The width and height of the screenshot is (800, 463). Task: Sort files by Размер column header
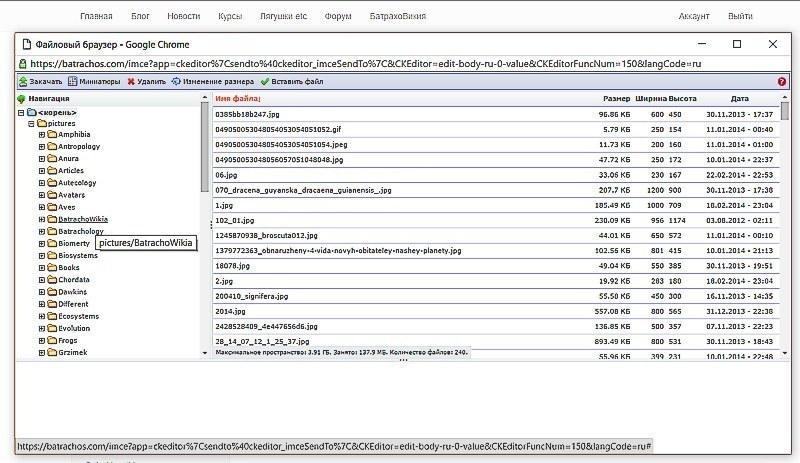(616, 99)
